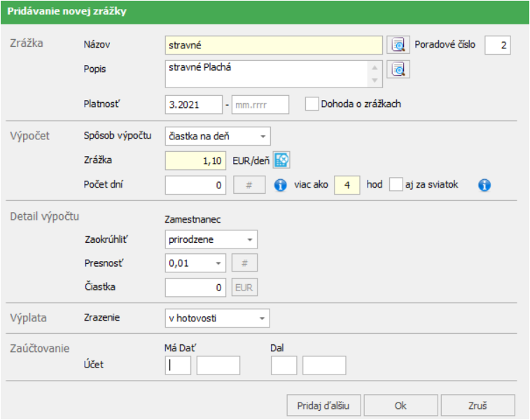Click the Názov input field containing stravné
This screenshot has width=530, height=420.
(x=274, y=45)
